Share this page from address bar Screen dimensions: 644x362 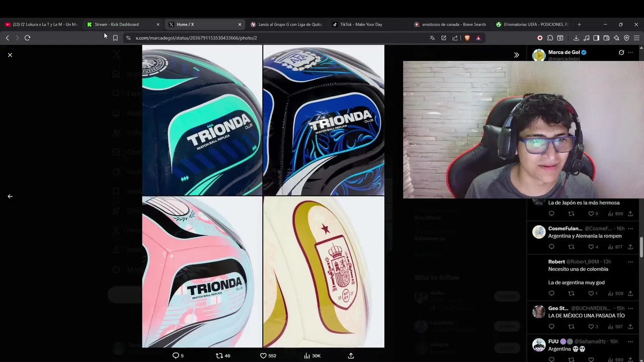[x=455, y=38]
